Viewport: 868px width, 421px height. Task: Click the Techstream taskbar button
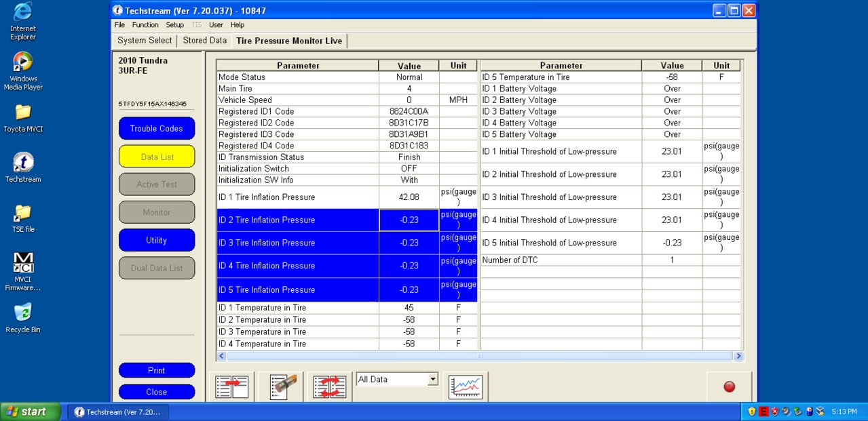click(118, 412)
